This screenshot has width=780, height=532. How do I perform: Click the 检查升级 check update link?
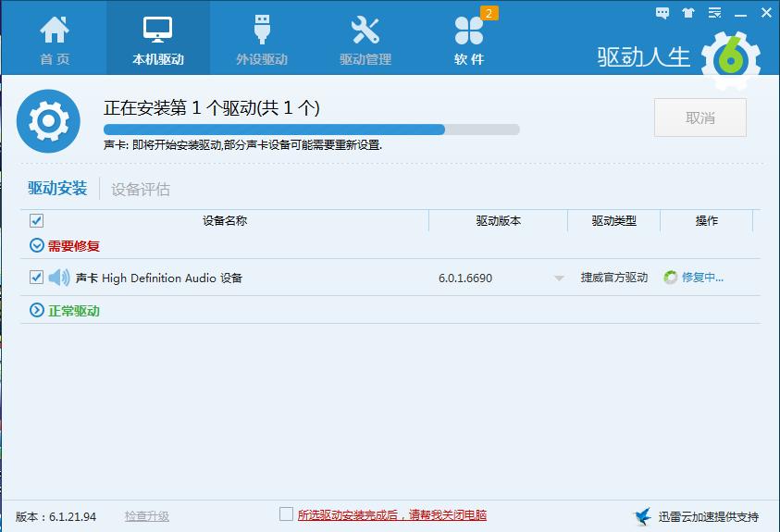tap(147, 516)
